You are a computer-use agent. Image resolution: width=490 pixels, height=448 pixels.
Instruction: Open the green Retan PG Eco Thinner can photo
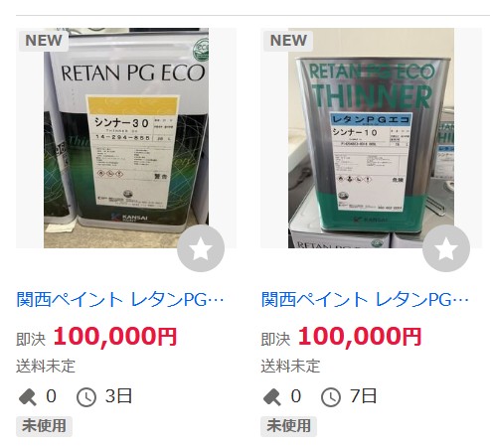tap(371, 138)
